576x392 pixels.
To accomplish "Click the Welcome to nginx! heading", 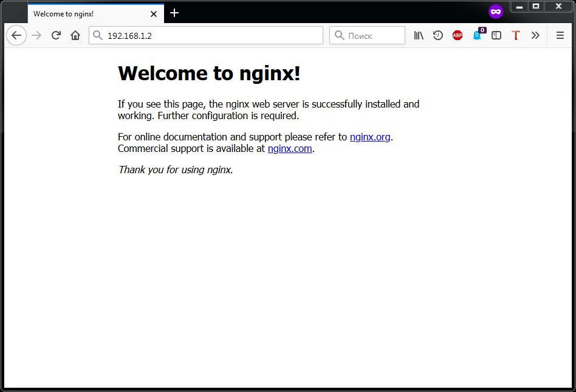I will pos(209,73).
